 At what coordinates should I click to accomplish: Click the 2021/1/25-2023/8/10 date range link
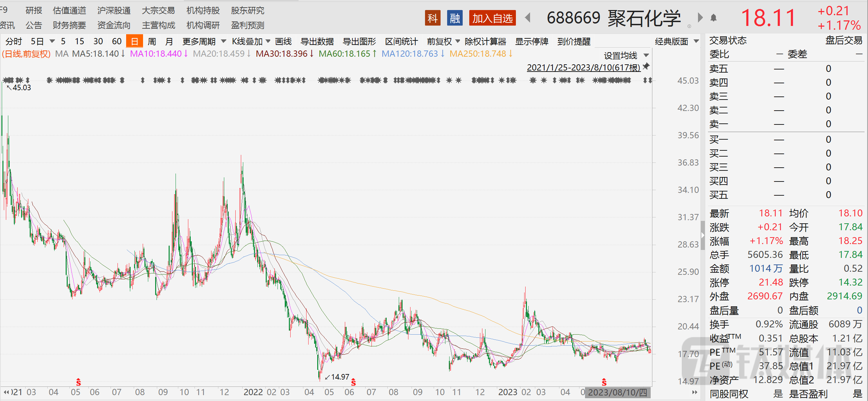coord(583,67)
